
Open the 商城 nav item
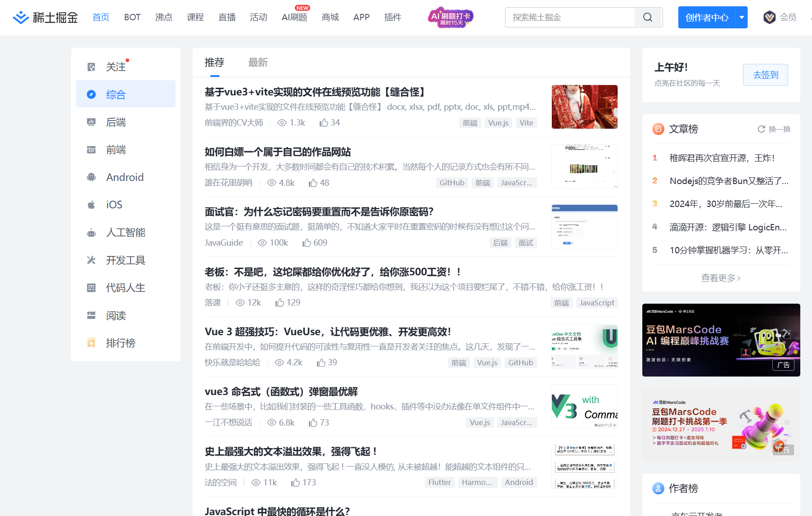pyautogui.click(x=330, y=17)
